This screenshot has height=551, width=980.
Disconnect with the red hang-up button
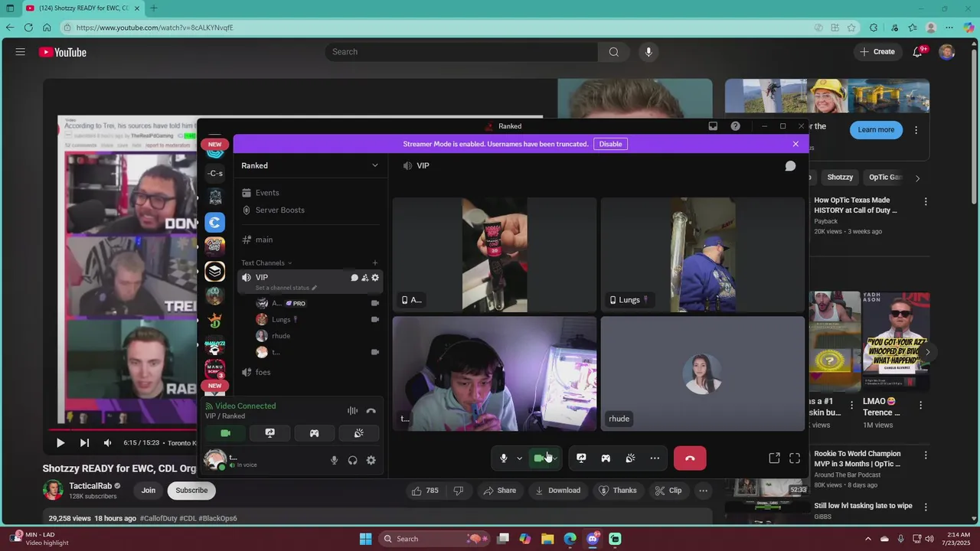[x=690, y=458]
